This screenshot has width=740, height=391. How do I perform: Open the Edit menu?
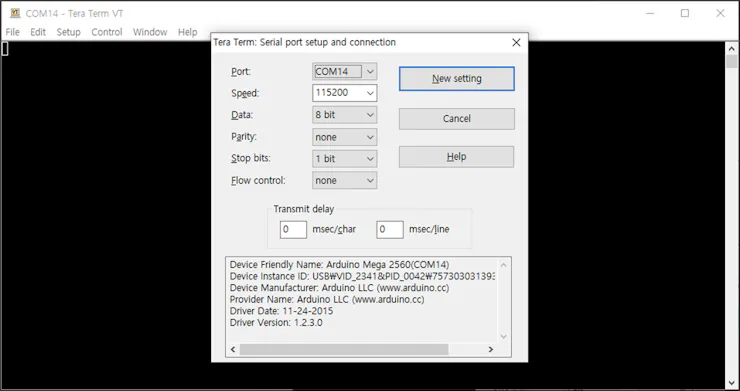[x=38, y=32]
